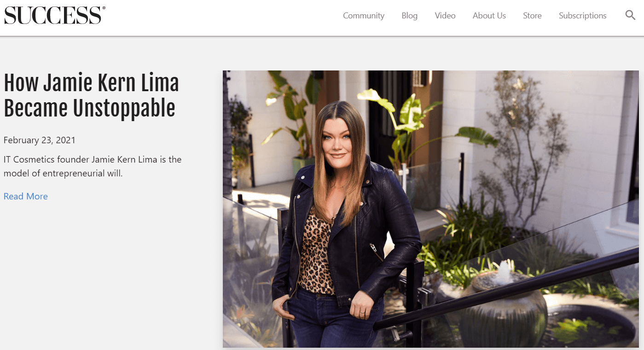Click the SUCCESS logo to go home
Screen dimensions: 644x350
coord(55,16)
